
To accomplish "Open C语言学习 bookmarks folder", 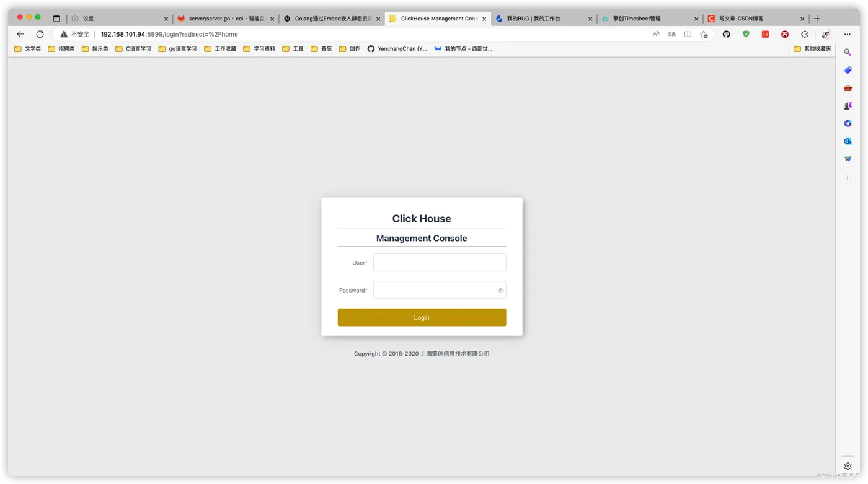I will [x=133, y=48].
